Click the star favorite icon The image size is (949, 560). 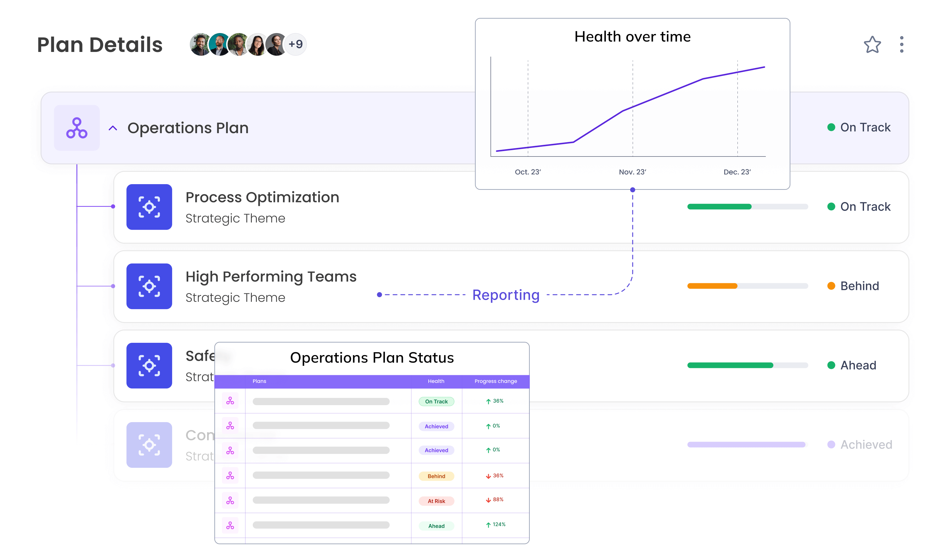tap(872, 44)
